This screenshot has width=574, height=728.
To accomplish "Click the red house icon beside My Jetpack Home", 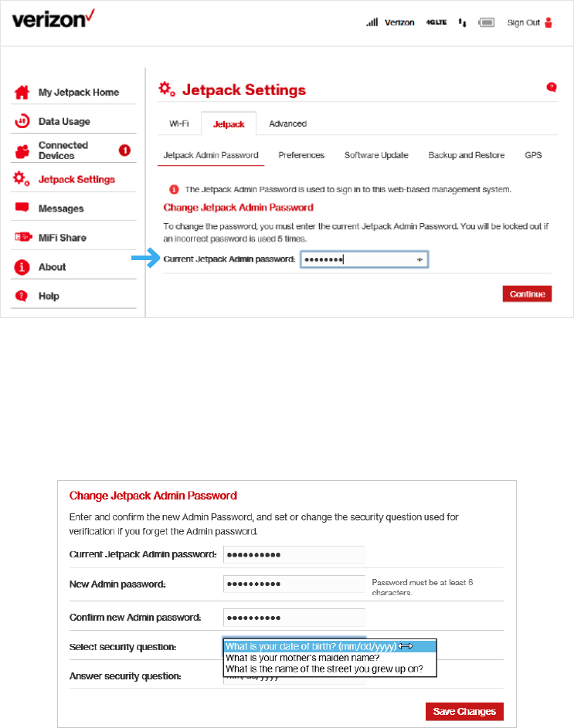I will coord(22,92).
